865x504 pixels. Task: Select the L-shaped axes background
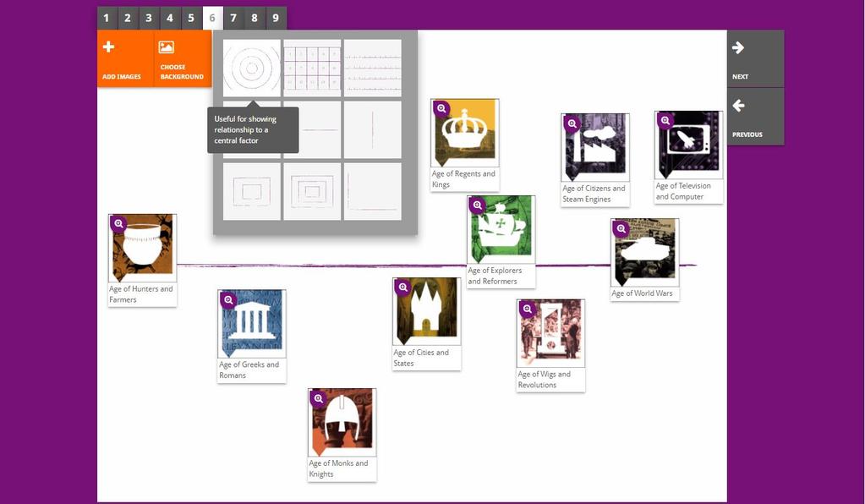(373, 191)
